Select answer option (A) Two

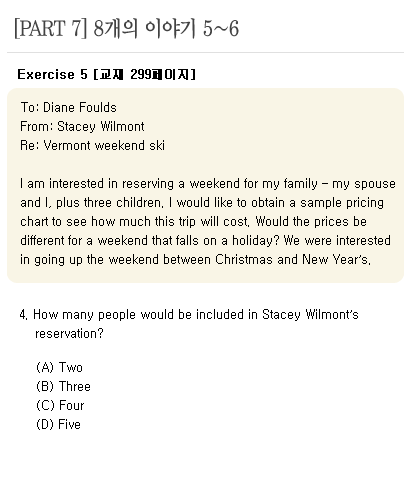click(x=59, y=367)
